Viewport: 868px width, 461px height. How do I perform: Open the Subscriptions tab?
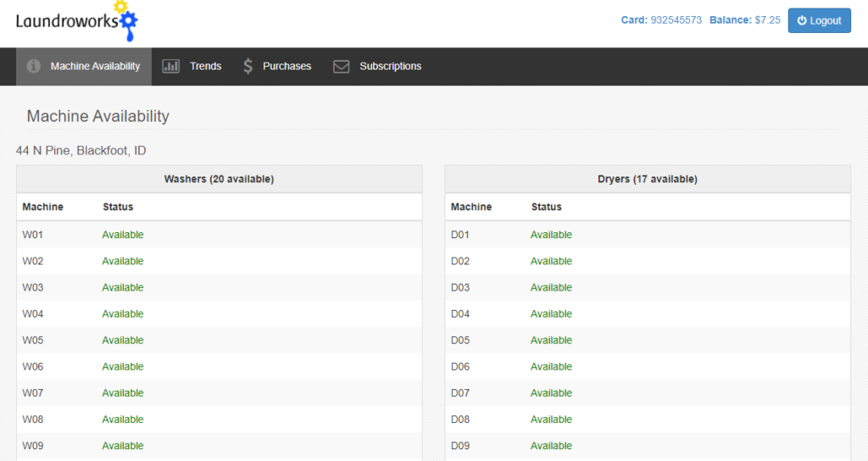377,66
